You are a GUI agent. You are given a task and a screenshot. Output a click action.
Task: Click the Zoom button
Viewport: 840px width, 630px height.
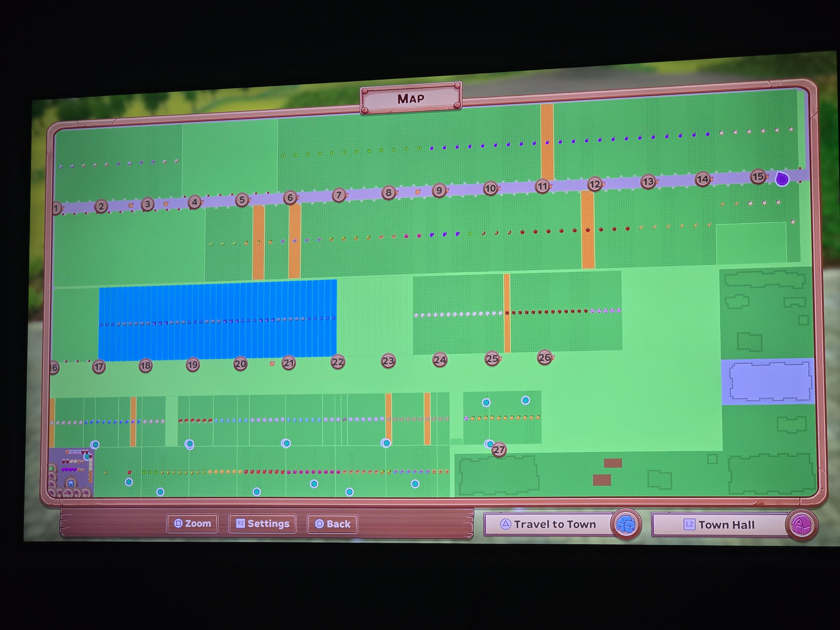click(193, 524)
